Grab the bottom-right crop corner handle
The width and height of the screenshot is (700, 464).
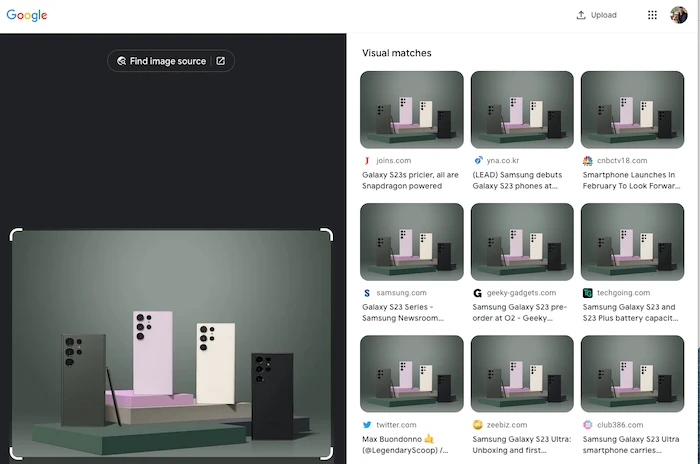[x=327, y=453]
